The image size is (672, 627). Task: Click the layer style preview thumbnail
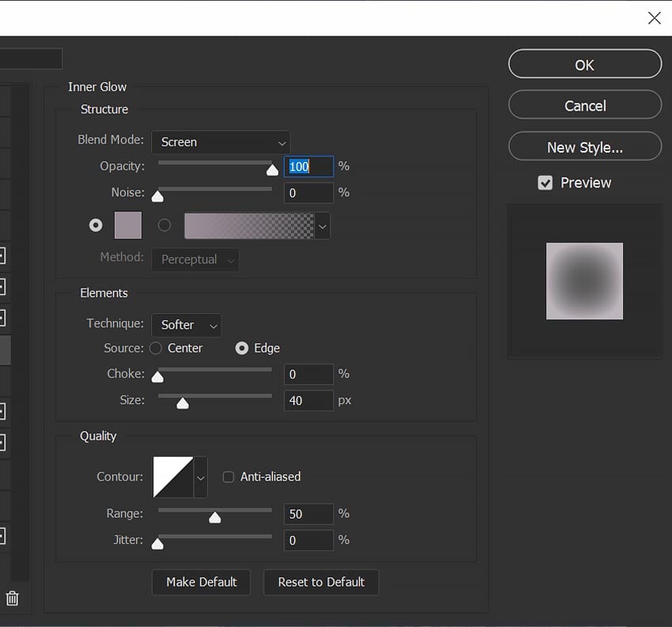pos(584,281)
